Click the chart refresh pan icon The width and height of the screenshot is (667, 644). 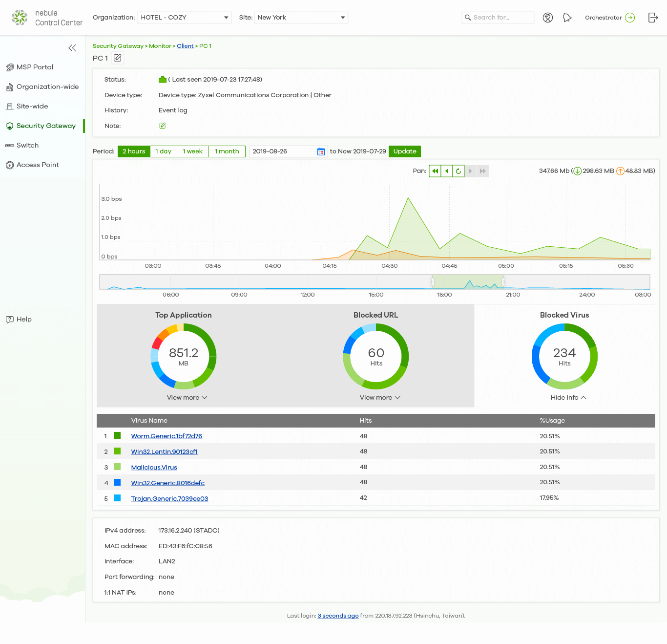(x=458, y=171)
